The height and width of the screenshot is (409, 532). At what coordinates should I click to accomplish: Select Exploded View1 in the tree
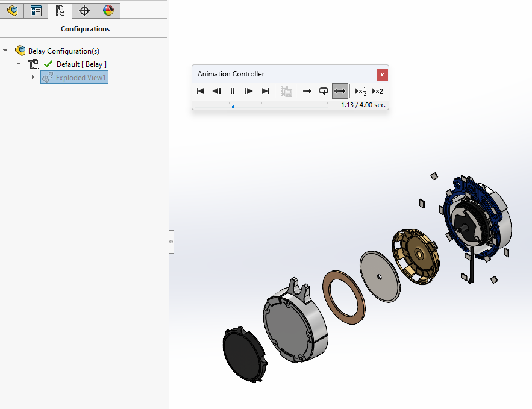[x=81, y=78]
